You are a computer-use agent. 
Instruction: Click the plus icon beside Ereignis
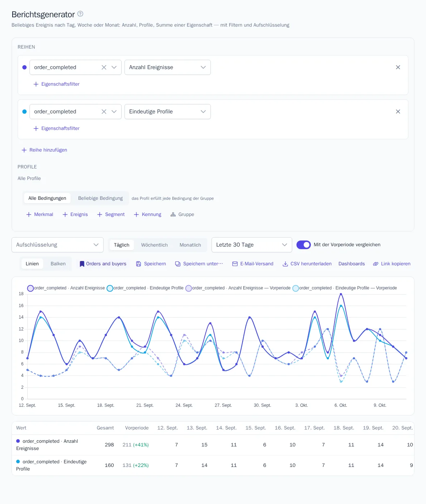(65, 215)
